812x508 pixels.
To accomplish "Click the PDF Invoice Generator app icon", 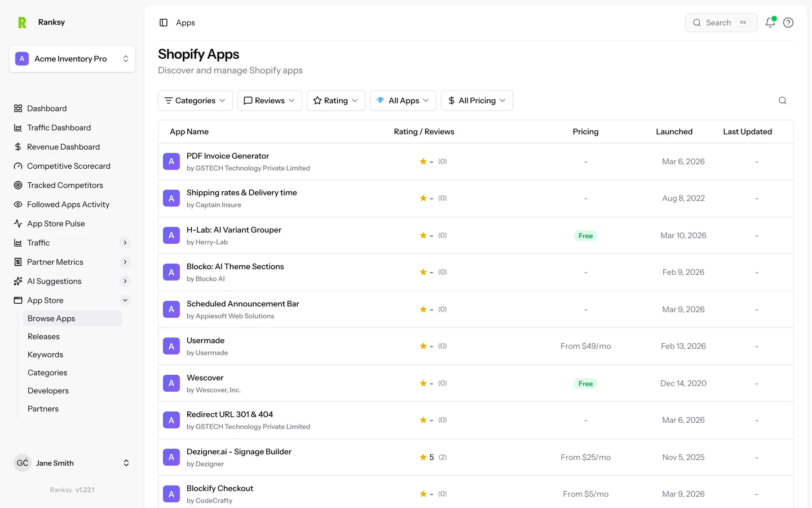I will 171,161.
